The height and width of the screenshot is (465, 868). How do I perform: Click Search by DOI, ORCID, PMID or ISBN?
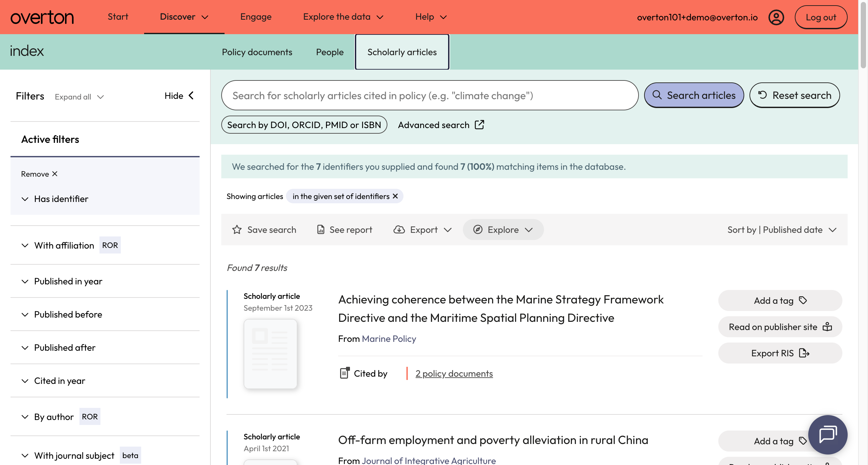pyautogui.click(x=304, y=125)
